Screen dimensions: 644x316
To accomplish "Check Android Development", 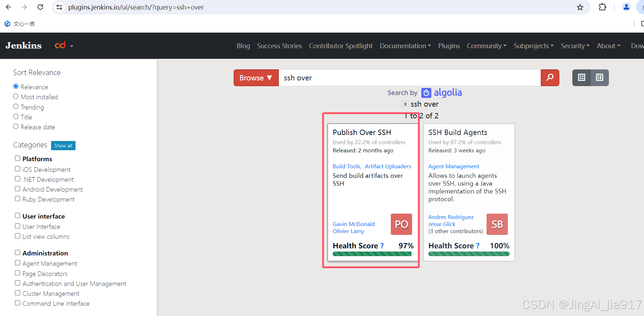I will 17,189.
